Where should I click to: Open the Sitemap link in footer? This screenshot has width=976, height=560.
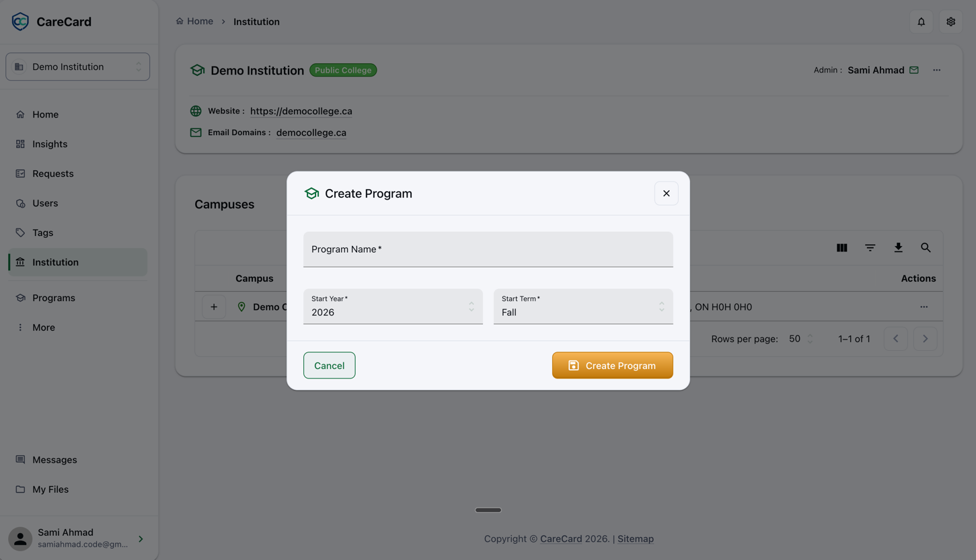tap(635, 539)
